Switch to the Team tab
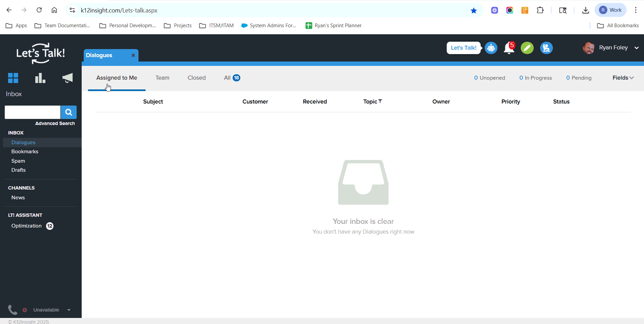Image resolution: width=644 pixels, height=324 pixels. pos(162,78)
